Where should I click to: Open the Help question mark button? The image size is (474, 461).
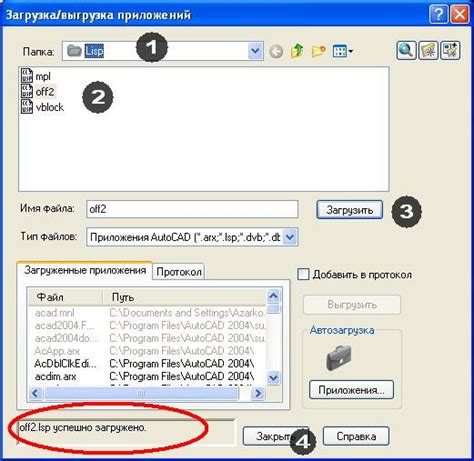click(438, 15)
